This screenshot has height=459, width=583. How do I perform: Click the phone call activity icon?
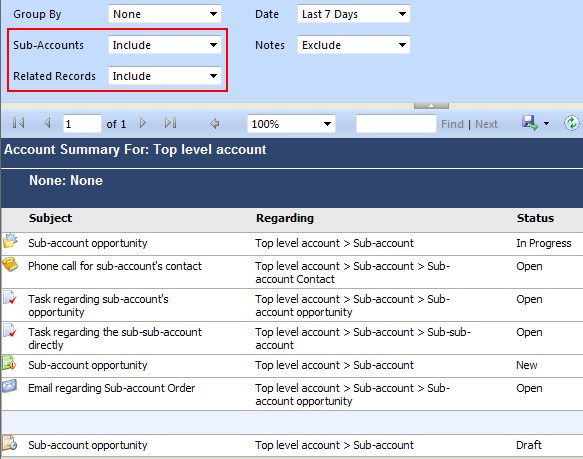click(x=10, y=264)
